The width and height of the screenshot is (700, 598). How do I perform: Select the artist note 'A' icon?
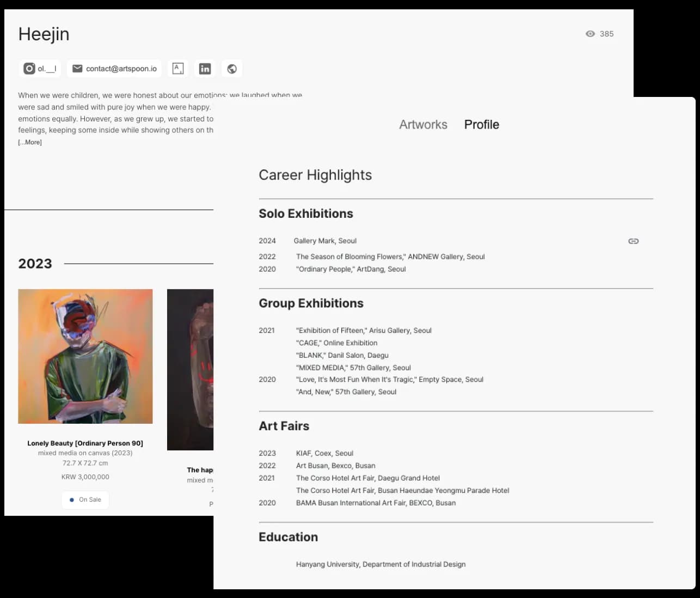coord(178,69)
